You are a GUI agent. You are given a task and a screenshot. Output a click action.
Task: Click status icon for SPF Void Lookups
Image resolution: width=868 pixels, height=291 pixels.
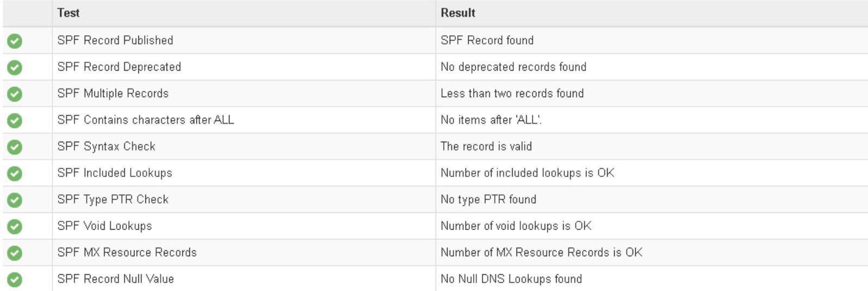point(15,226)
